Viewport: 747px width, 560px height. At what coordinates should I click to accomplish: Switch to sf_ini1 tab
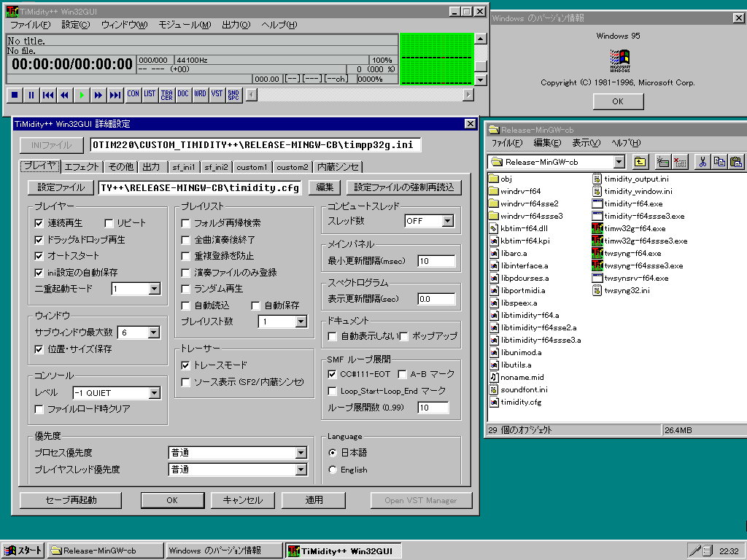[x=183, y=167]
